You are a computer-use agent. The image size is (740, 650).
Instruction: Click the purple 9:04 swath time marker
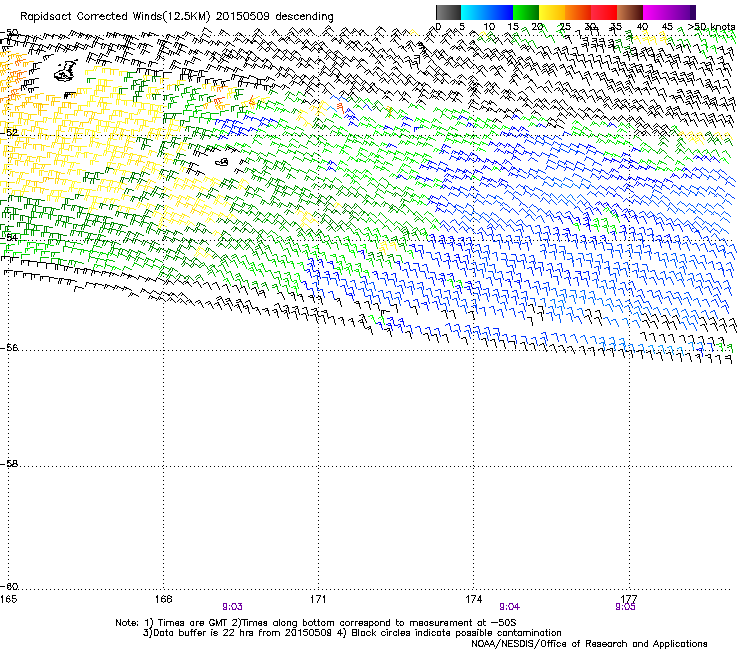[509, 607]
